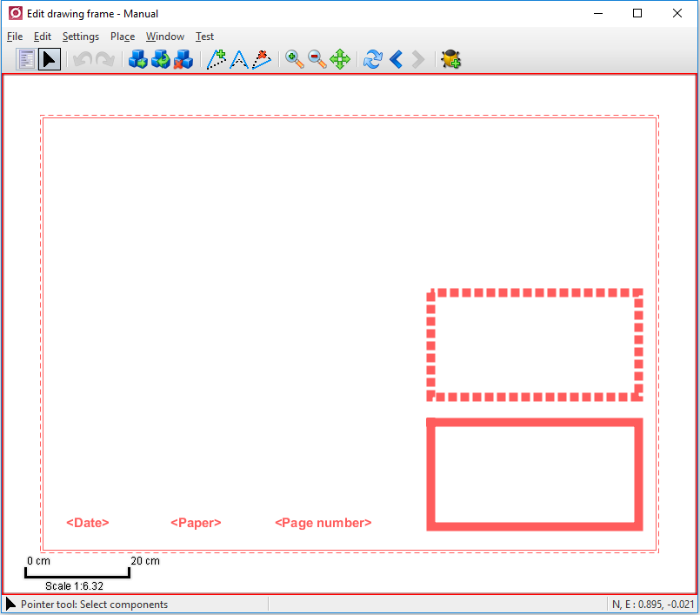Add line point tool with green plus
Screen dimensions: 700x615
pyautogui.click(x=216, y=59)
